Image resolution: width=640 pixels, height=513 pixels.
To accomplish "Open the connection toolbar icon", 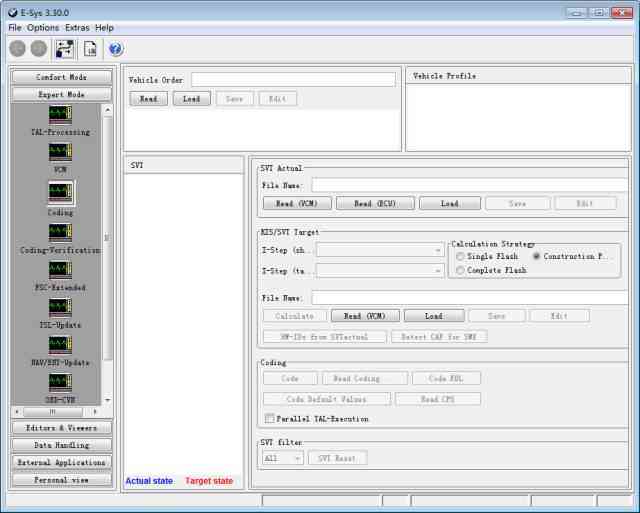I will tap(64, 49).
